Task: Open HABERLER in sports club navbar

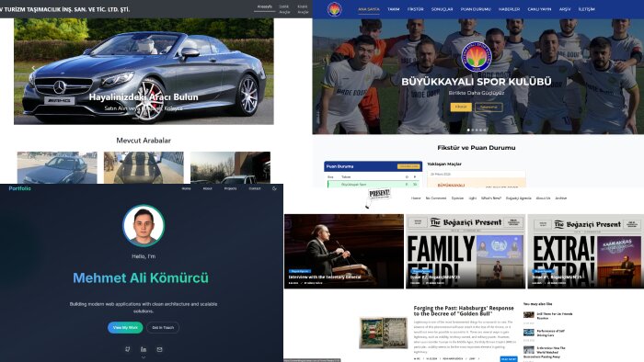Action: (x=509, y=9)
